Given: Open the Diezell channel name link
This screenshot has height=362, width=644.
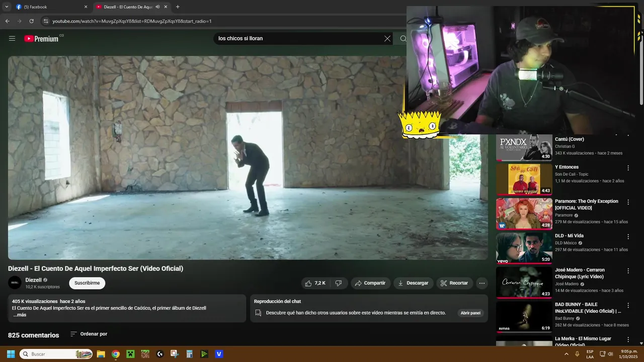Looking at the screenshot, I should pos(33,280).
